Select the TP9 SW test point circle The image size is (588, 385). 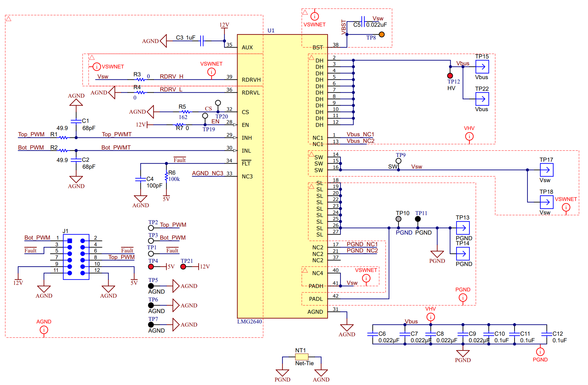398,161
